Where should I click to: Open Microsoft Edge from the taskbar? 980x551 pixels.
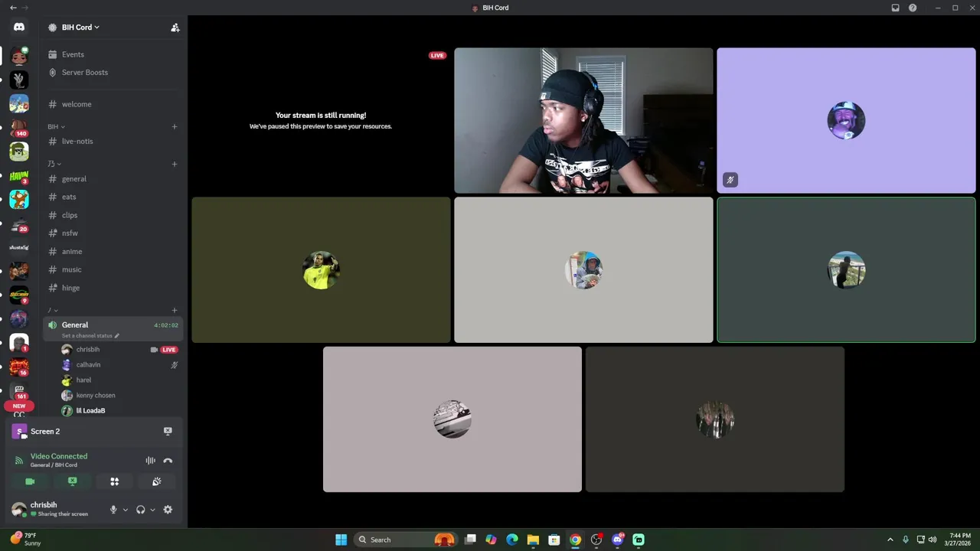coord(512,540)
